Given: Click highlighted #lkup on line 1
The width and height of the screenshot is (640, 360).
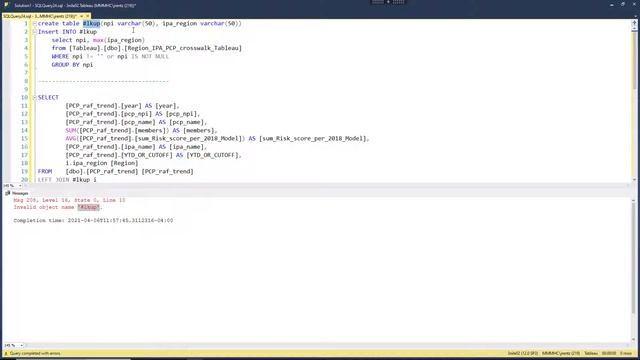Looking at the screenshot, I should [x=91, y=24].
